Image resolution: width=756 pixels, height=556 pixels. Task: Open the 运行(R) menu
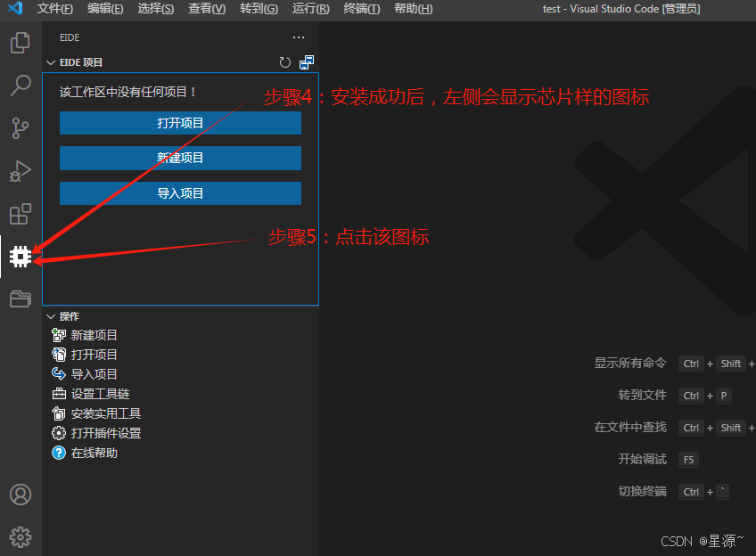[x=310, y=9]
